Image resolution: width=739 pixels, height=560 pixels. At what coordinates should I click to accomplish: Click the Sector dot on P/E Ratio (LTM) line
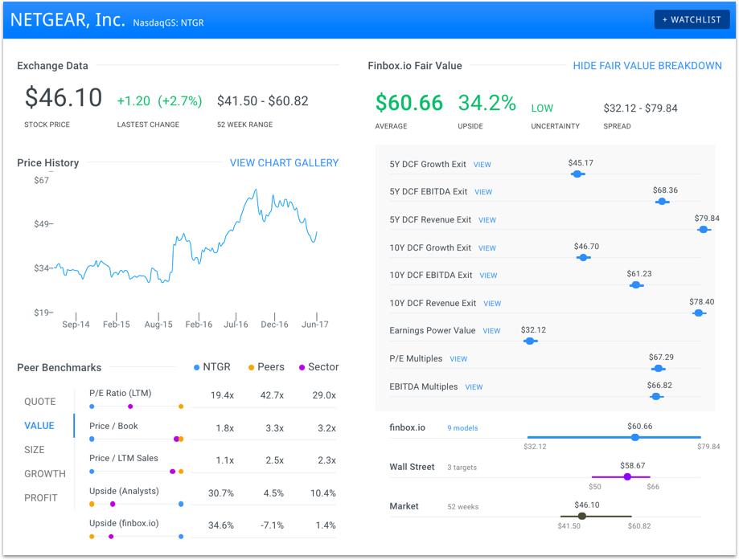click(130, 407)
